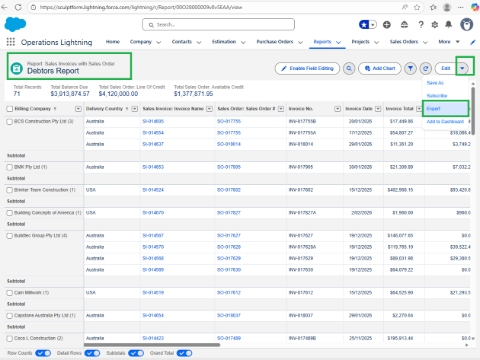The width and height of the screenshot is (480, 360).
Task: Click the Edit report button
Action: [446, 68]
